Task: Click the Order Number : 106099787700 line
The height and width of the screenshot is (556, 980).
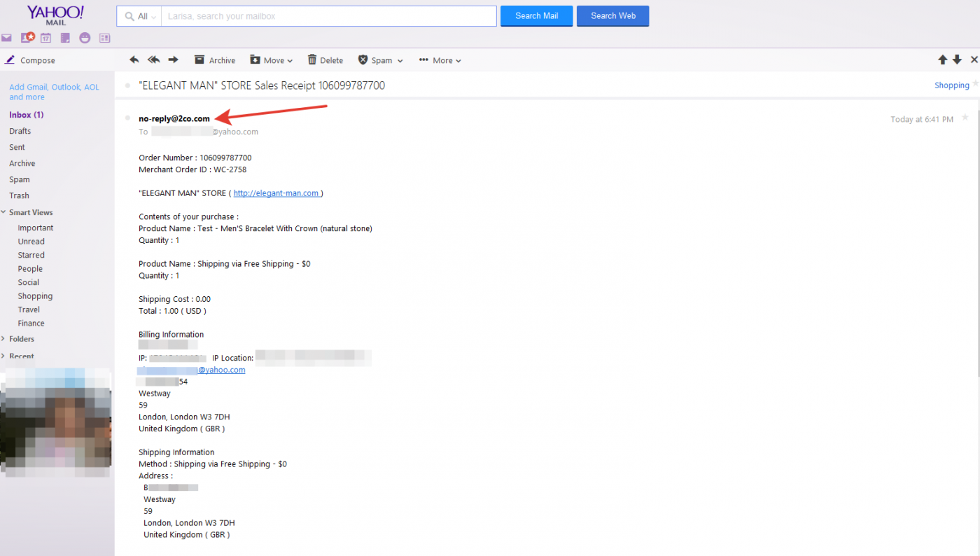Action: [195, 158]
